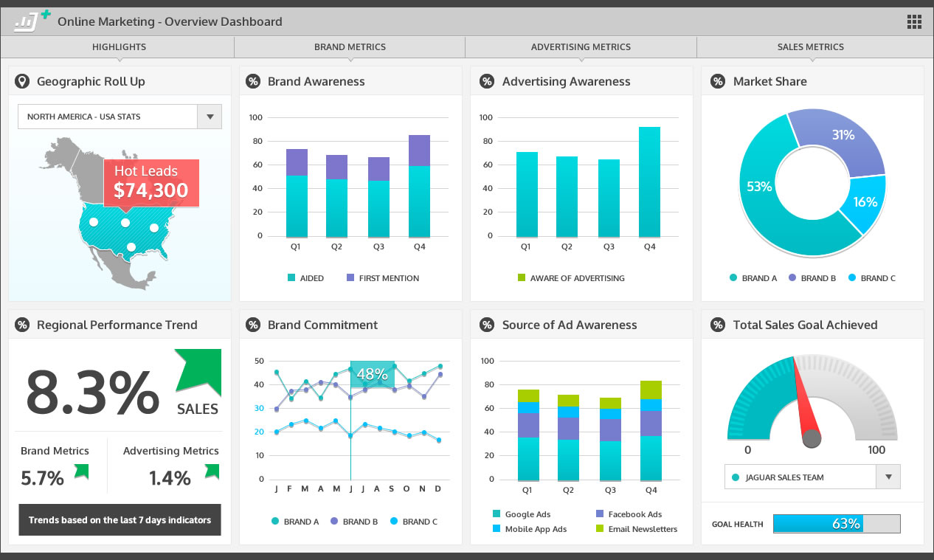The height and width of the screenshot is (560, 934).
Task: Click the trends based on 7 days banner
Action: (x=120, y=520)
